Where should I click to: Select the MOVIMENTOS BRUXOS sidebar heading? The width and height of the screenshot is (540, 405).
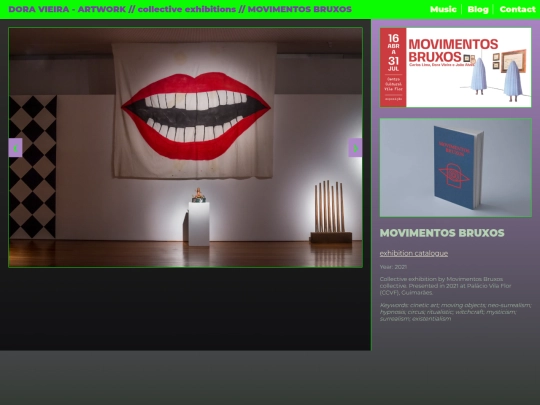tap(442, 233)
